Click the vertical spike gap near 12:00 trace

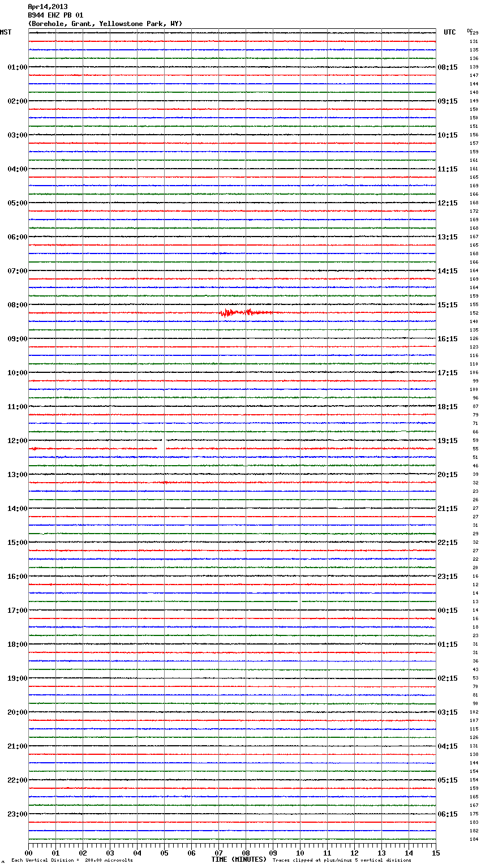(x=164, y=445)
